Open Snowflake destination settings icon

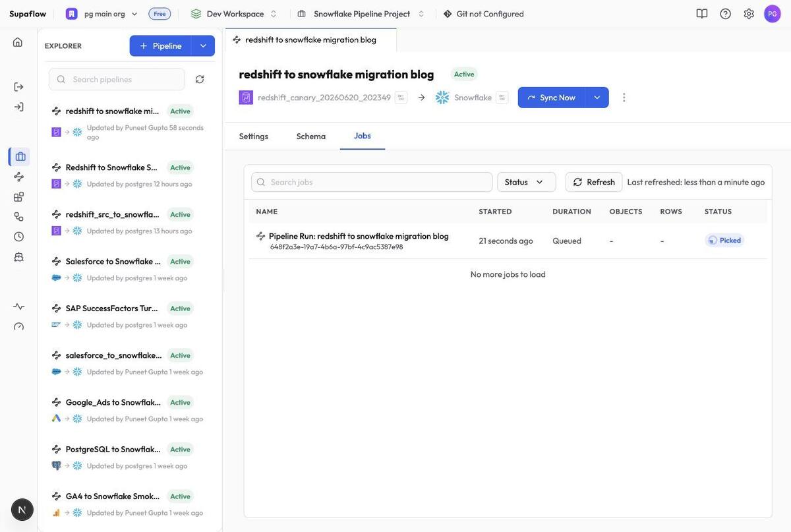502,98
